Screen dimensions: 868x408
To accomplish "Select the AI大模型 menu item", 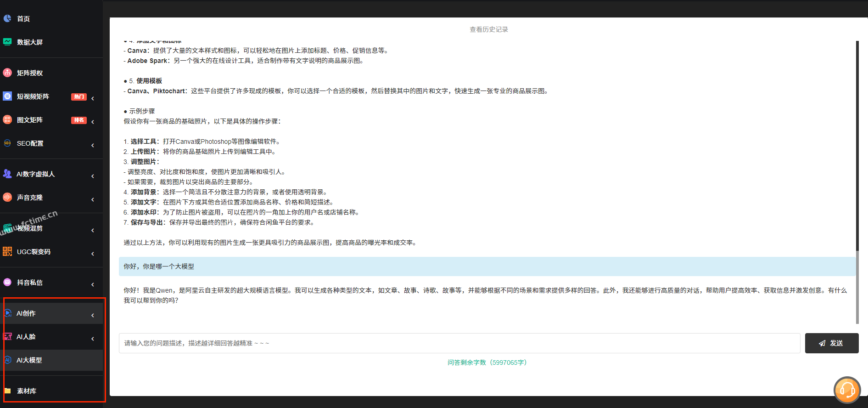I will pos(51,360).
